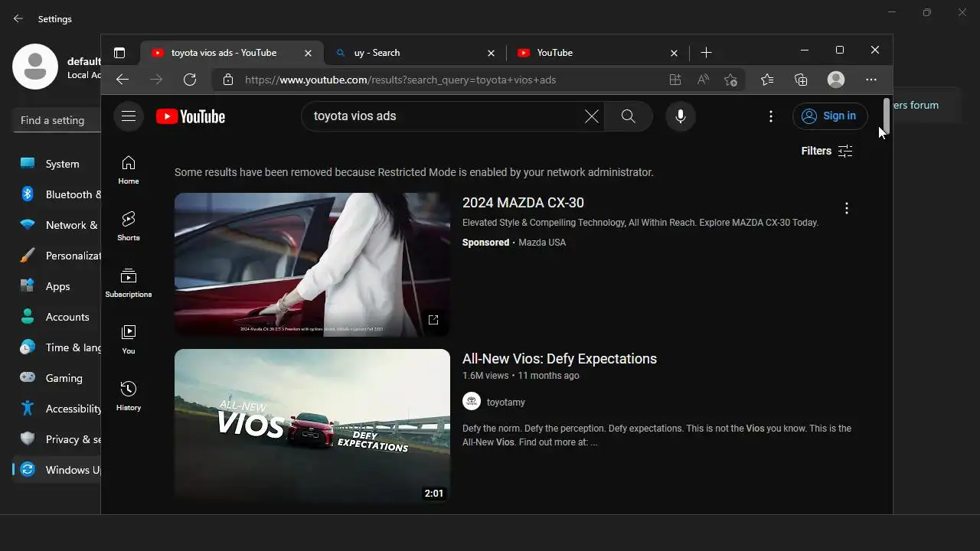980x551 pixels.
Task: Select Windows Update in Settings window
Action: coord(57,470)
